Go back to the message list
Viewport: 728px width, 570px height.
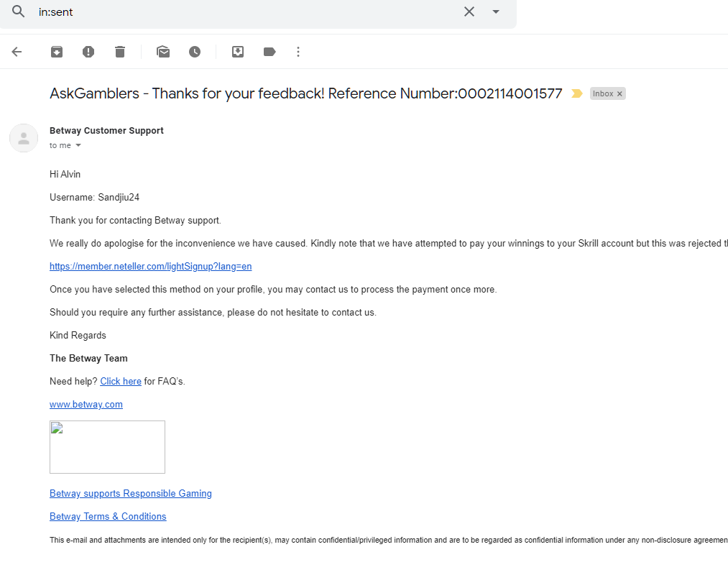pyautogui.click(x=17, y=52)
